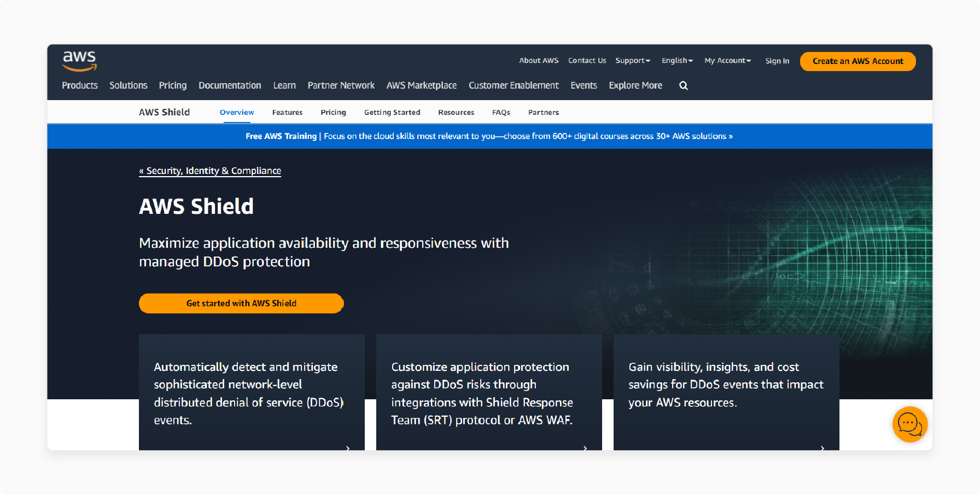Switch to the FAQs tab
The height and width of the screenshot is (495, 980).
(501, 112)
